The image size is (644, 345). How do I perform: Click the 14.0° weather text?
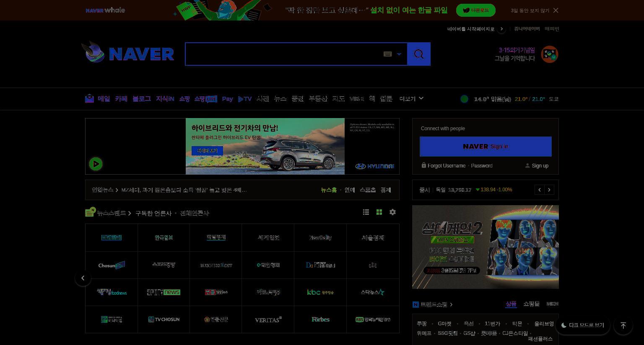[481, 99]
